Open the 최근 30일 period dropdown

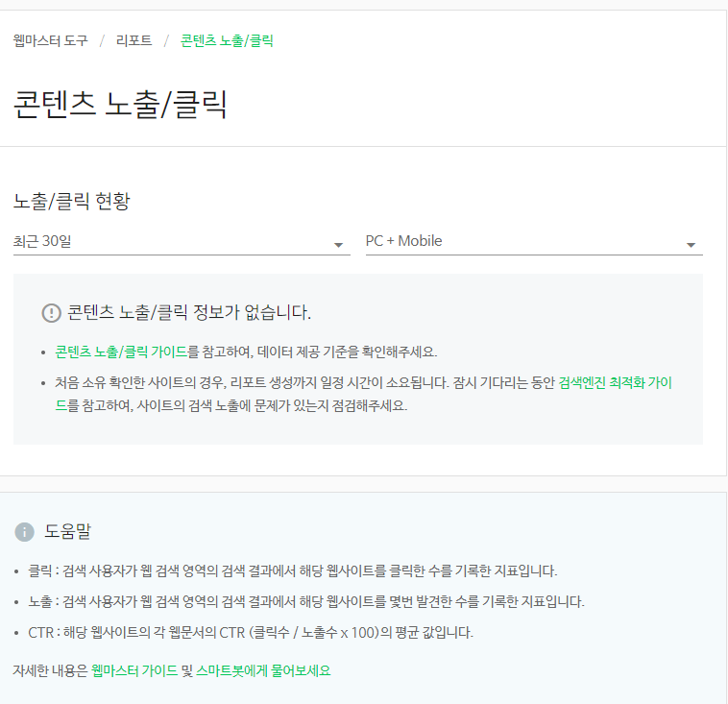click(182, 242)
